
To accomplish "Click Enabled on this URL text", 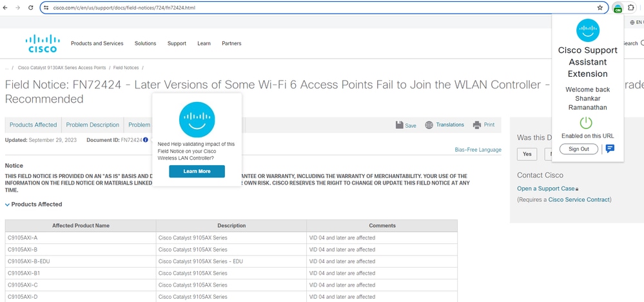I will (x=588, y=136).
